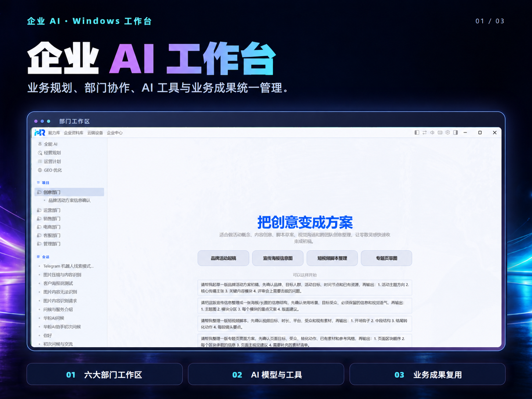
Task: Select the prompt starting 请帮我整理一版专题页
Action: click(x=305, y=341)
